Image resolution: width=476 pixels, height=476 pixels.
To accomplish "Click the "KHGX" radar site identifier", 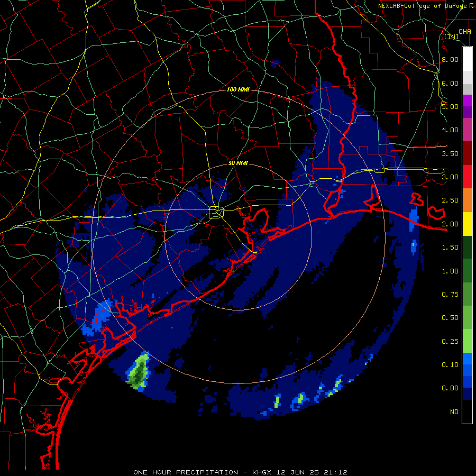I will click(x=262, y=472).
